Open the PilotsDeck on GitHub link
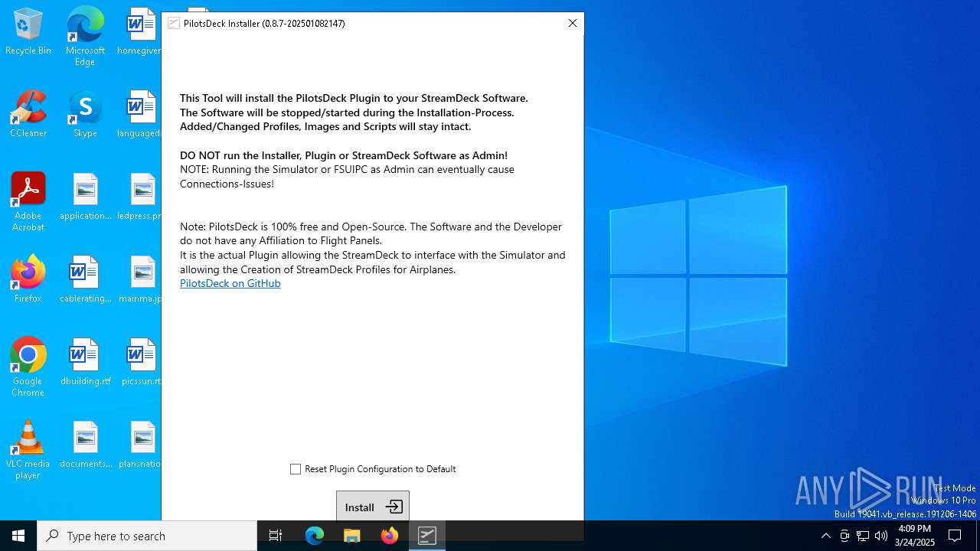Screen dimensions: 980x551 point(230,283)
